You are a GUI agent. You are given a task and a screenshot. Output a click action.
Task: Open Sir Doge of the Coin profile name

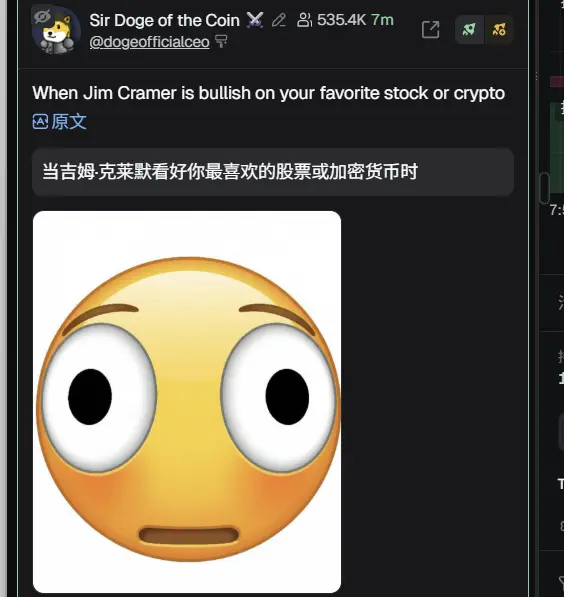[165, 20]
